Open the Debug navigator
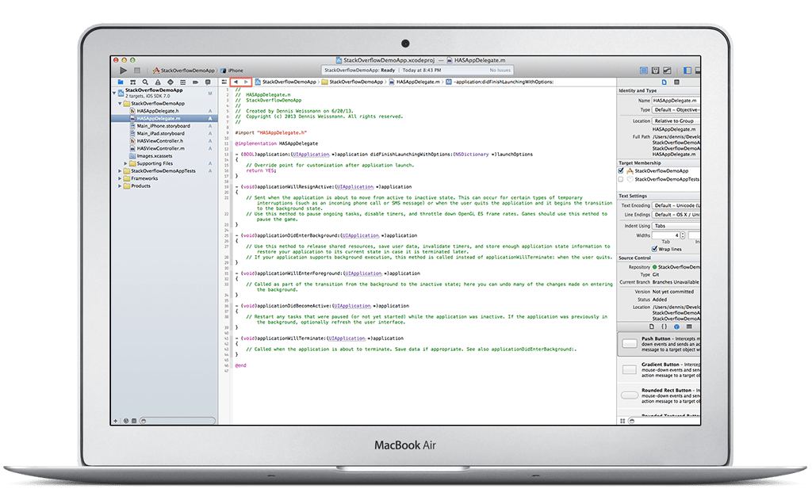The image size is (812, 504). click(183, 82)
